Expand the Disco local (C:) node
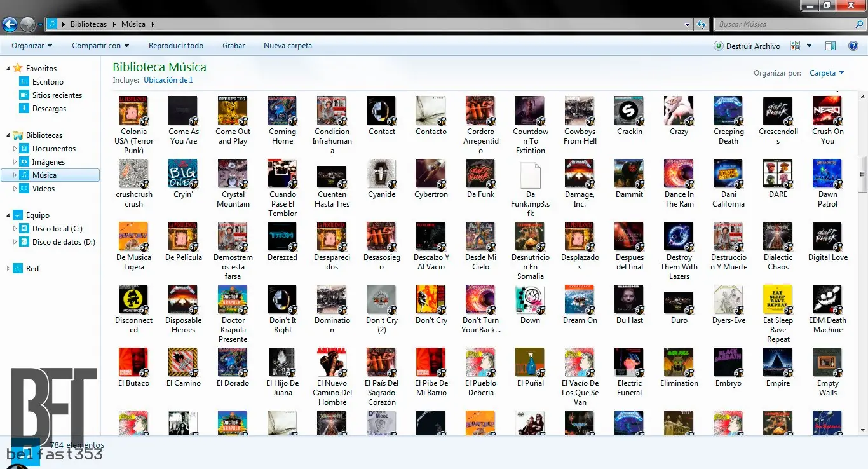Screen dimensions: 868x469 tap(15, 228)
